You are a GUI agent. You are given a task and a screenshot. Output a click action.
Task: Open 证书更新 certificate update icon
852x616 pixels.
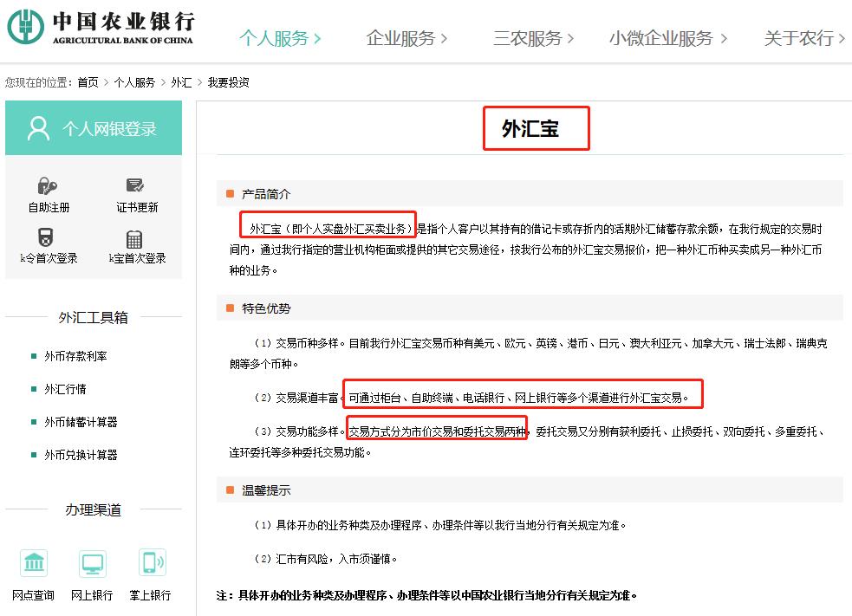point(134,193)
